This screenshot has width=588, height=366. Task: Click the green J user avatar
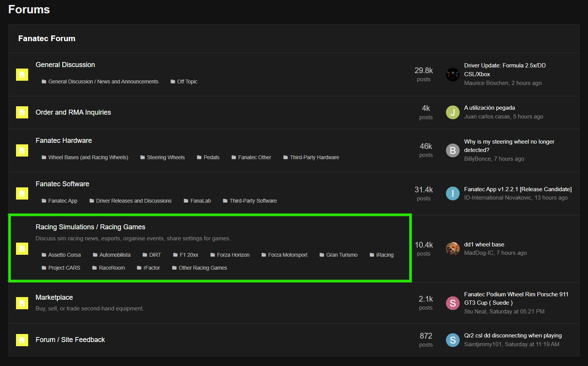point(452,112)
